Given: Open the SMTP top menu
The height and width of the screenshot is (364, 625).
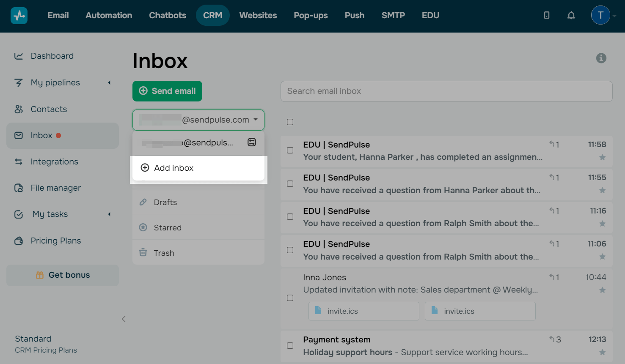Looking at the screenshot, I should click(393, 15).
